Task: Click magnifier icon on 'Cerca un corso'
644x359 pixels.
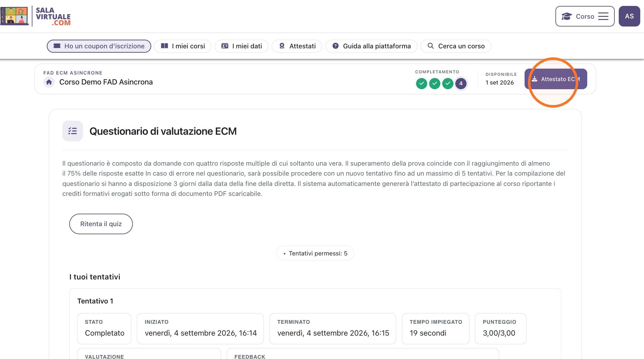Action: coord(431,46)
